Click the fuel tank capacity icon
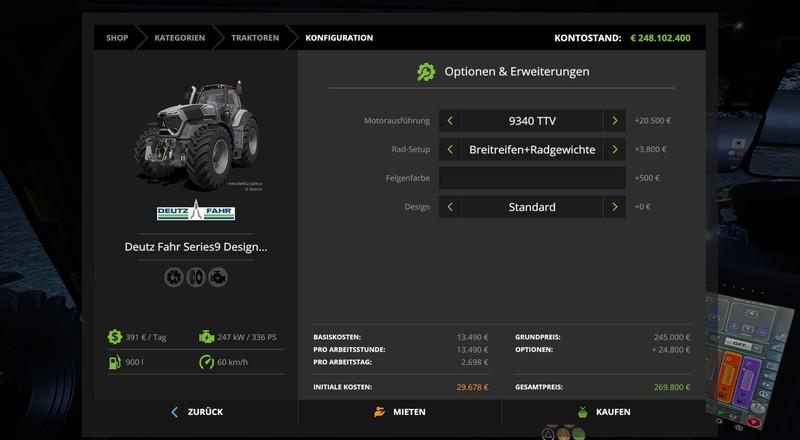The width and height of the screenshot is (800, 440). [115, 362]
